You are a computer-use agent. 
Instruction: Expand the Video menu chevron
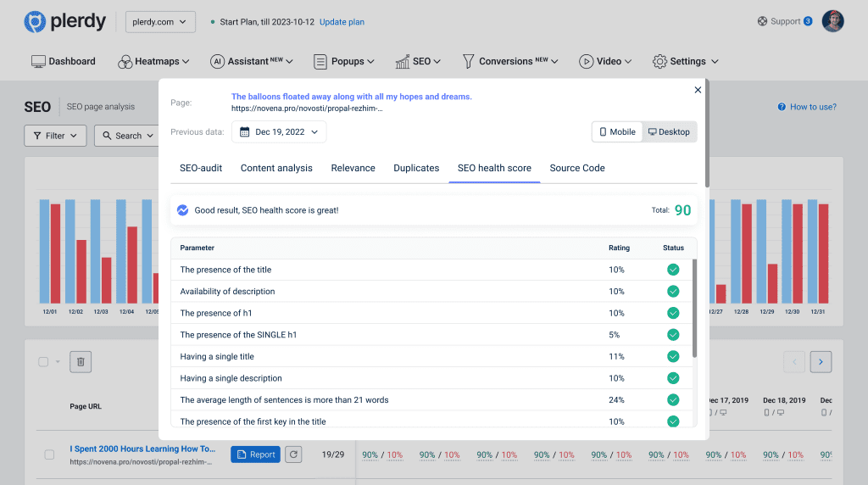[x=628, y=61]
